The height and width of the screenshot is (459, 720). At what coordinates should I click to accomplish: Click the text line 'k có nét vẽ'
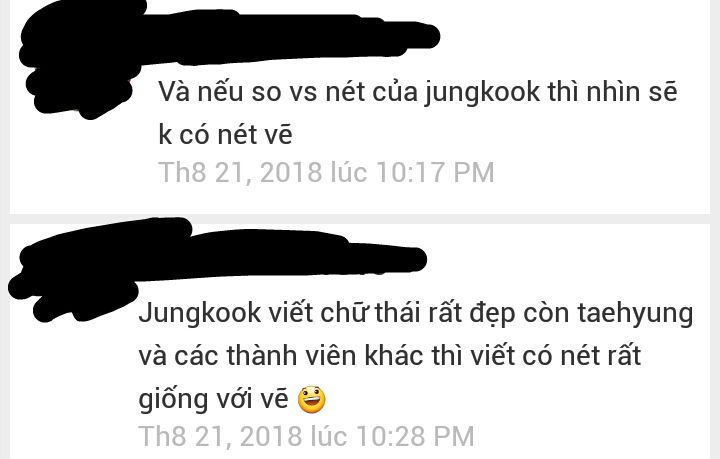coord(225,135)
